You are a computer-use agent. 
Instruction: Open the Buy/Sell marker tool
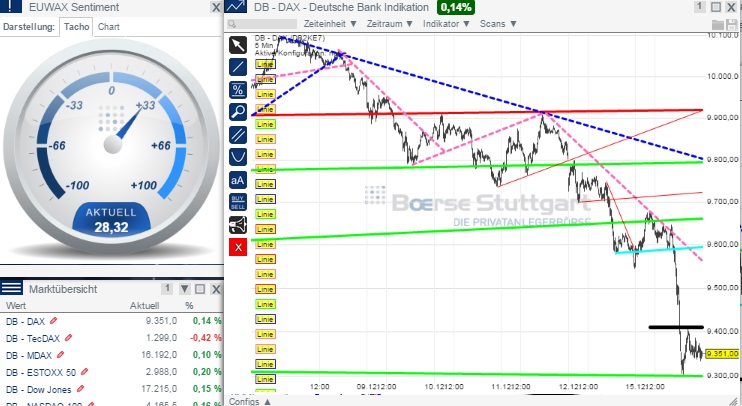coord(238,202)
